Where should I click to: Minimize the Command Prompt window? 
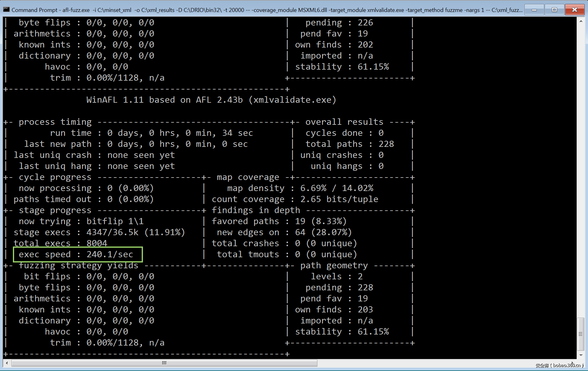point(534,10)
